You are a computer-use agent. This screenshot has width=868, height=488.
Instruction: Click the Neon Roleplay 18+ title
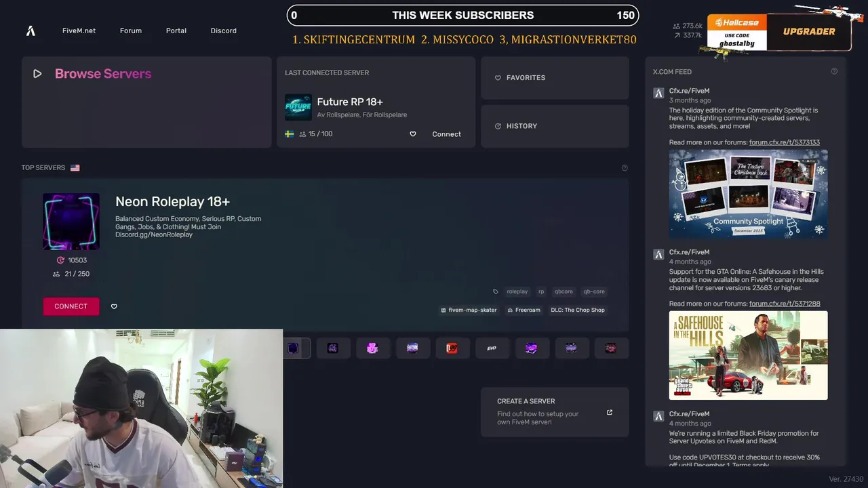point(172,201)
